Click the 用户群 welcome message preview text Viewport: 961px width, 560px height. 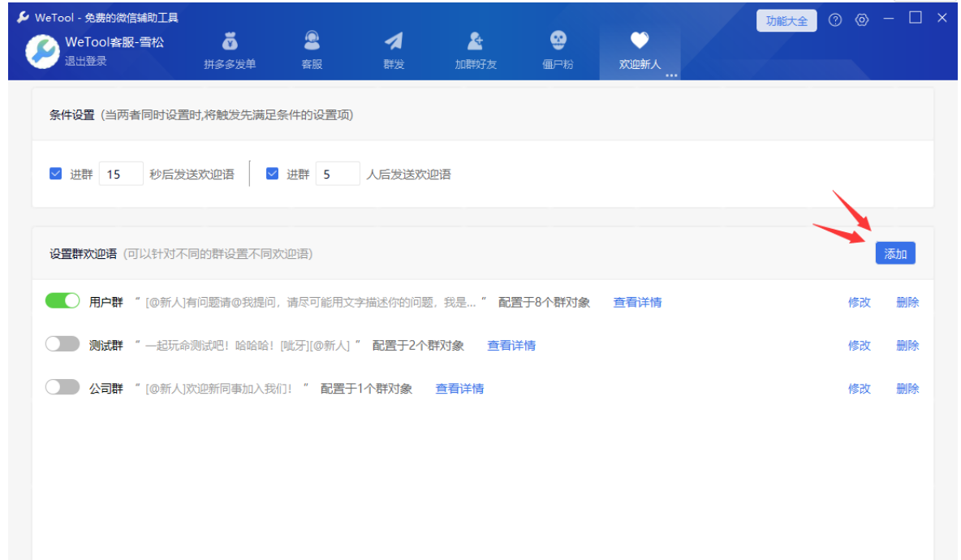point(311,302)
